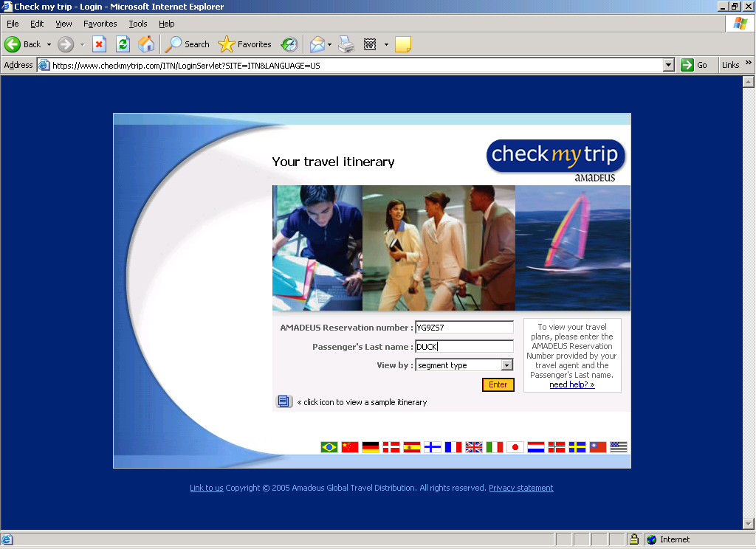This screenshot has width=756, height=549.
Task: Open the Favorites menu
Action: pos(100,24)
